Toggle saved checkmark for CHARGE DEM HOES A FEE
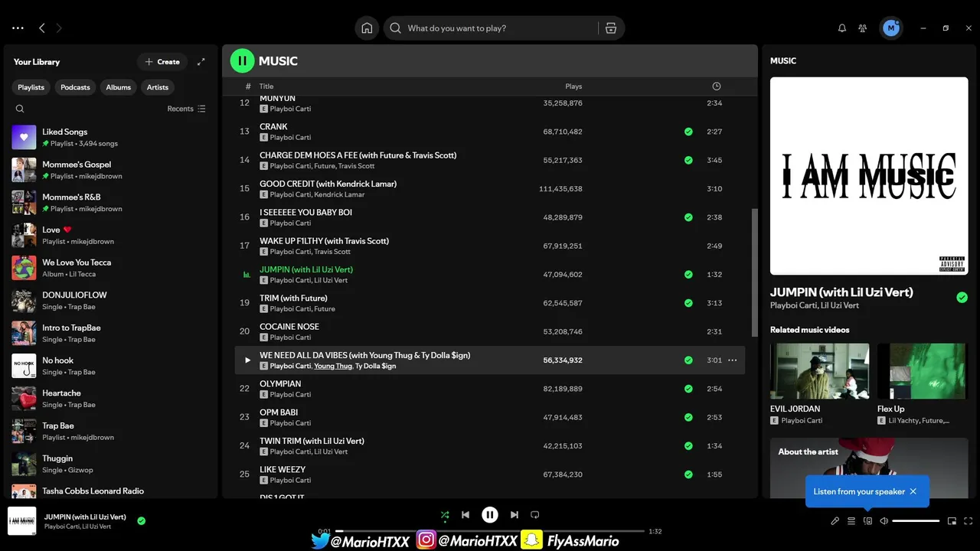This screenshot has height=551, width=980. point(688,160)
